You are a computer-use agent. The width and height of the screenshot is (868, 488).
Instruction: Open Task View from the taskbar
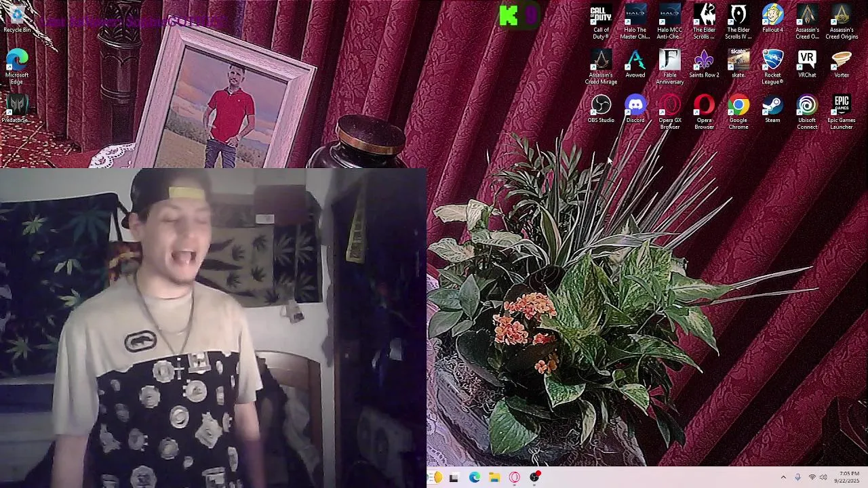click(x=454, y=478)
